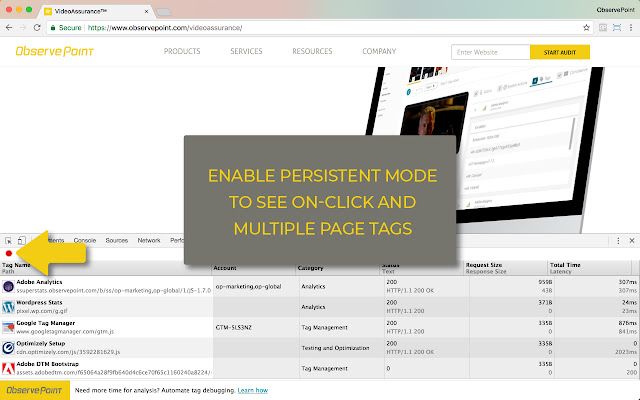This screenshot has width=640, height=400.
Task: Toggle the DevTools device toolbar icon
Action: pos(22,240)
